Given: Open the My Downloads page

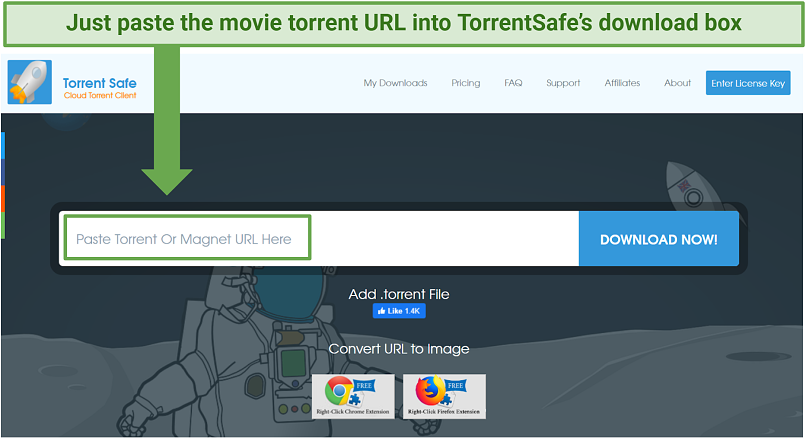Looking at the screenshot, I should pos(395,83).
